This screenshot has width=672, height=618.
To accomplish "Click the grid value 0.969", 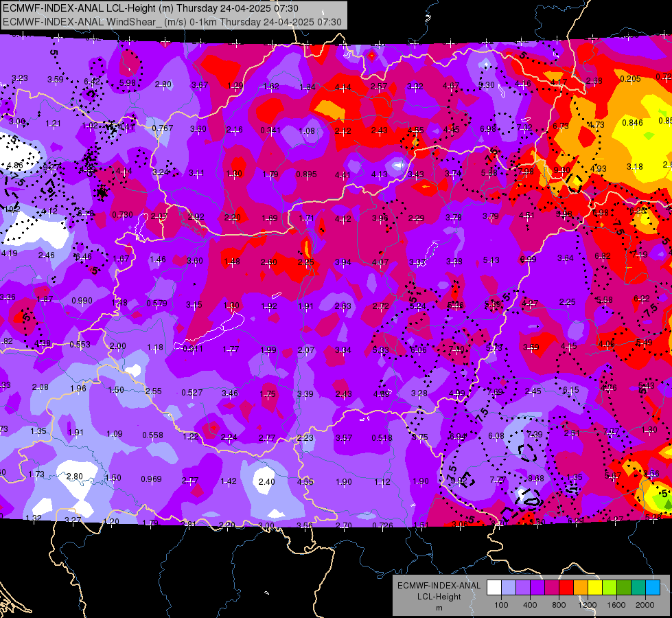I will coord(151,479).
